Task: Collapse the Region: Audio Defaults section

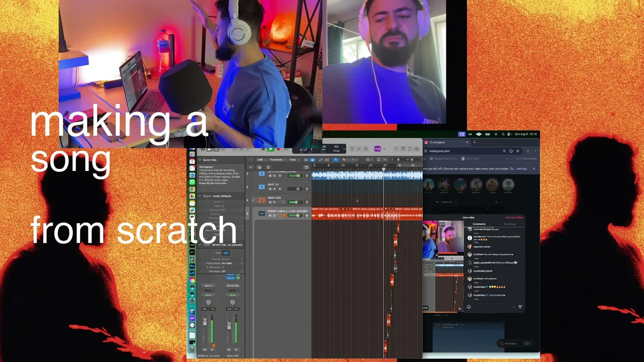Action: [200, 196]
